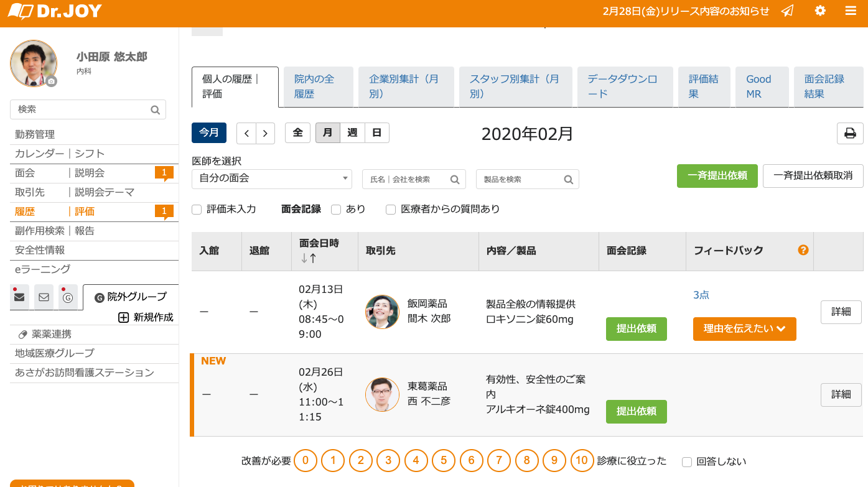Toggle 面会記録 あり checkbox
The image size is (868, 487).
pos(336,210)
